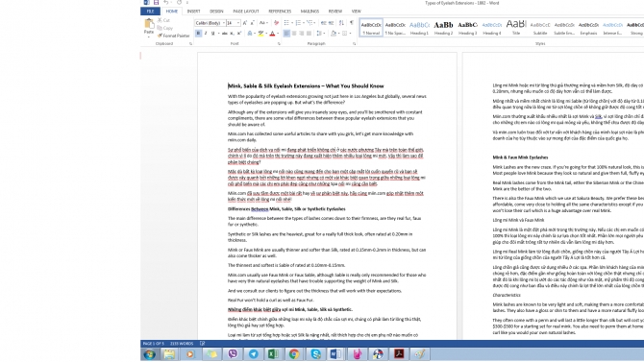Open the Multilevel List dropdown
This screenshot has height=362, width=644.
[x=315, y=23]
